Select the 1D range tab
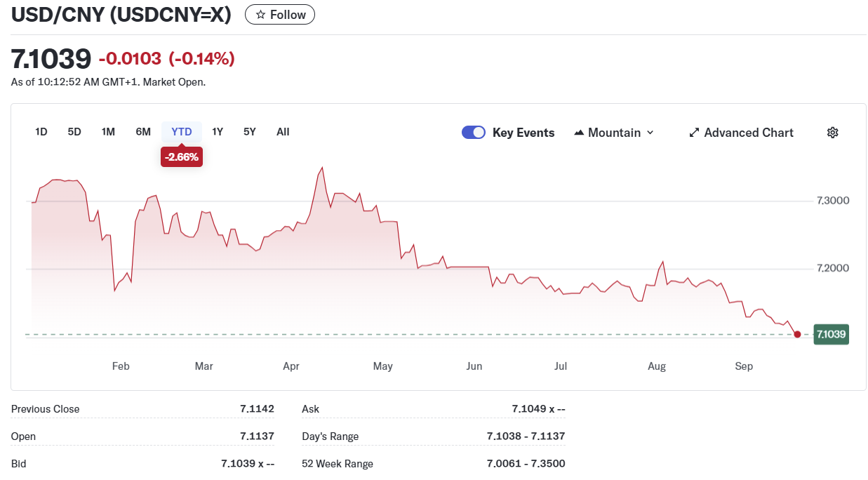Viewport: 868px width, 480px height. (41, 132)
